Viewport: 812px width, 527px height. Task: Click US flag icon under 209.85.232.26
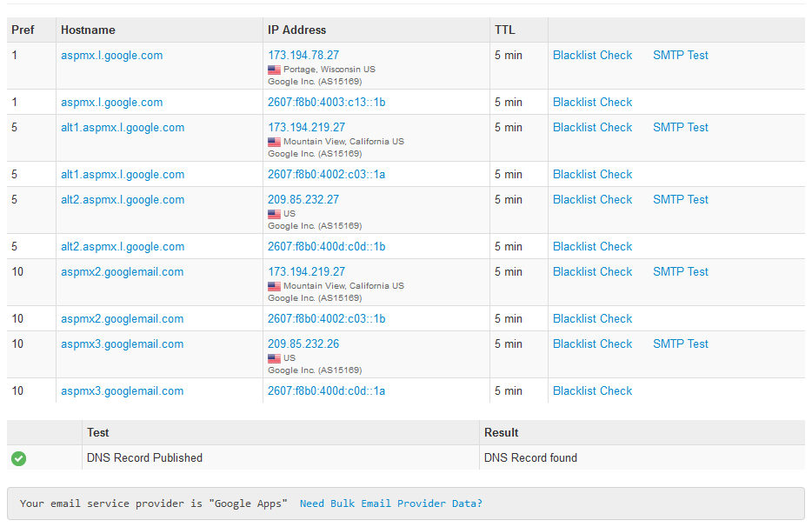(x=274, y=358)
